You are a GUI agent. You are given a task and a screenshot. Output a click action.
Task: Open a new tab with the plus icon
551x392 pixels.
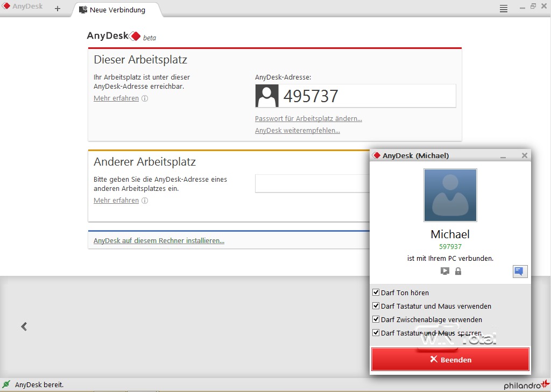pyautogui.click(x=58, y=9)
